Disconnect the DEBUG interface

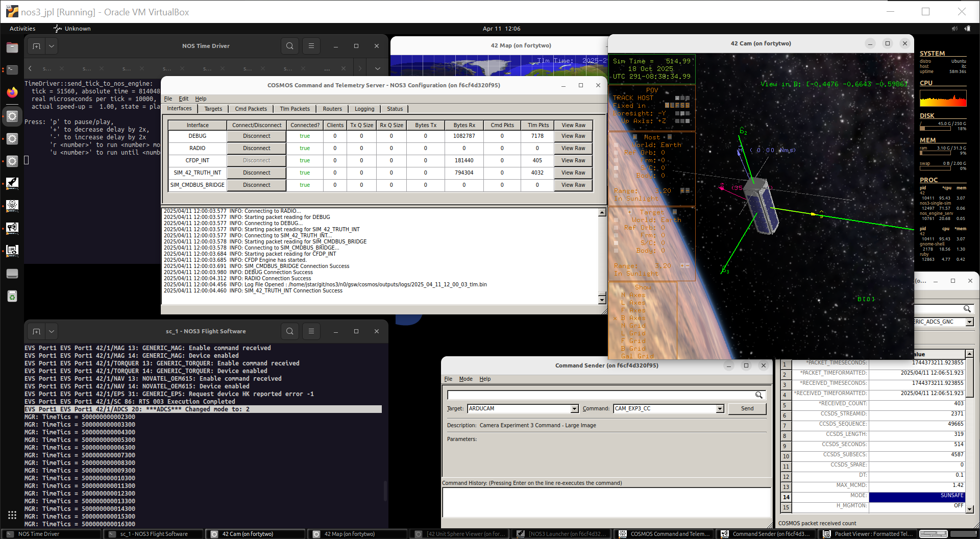tap(257, 136)
